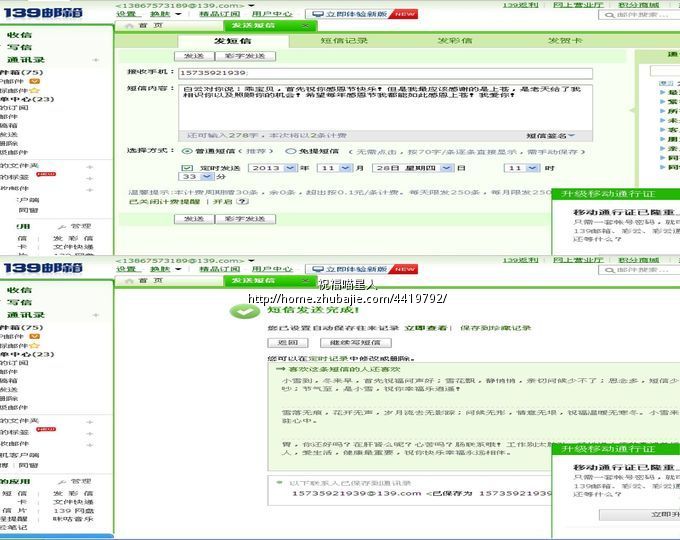Image resolution: width=680 pixels, height=540 pixels.
Task: Open 通讯录 in upper screenshot sidebar
Action: [26, 60]
